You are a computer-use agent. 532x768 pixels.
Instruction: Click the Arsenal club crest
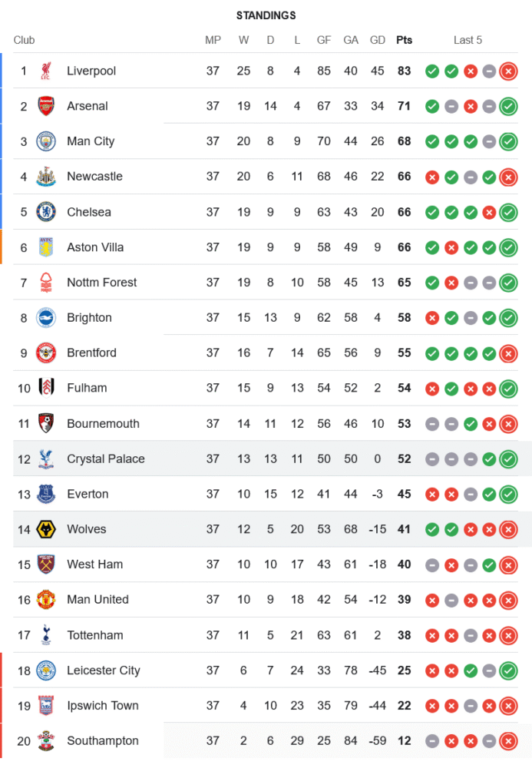tap(46, 107)
